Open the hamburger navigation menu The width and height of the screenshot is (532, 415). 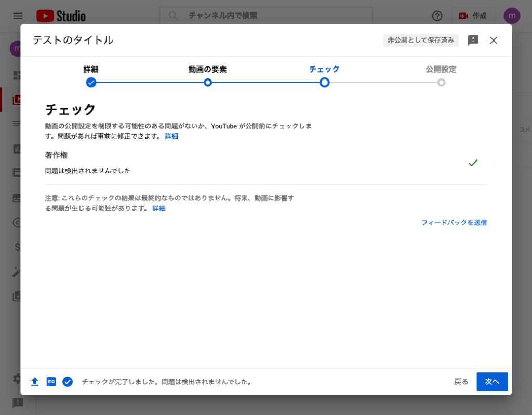pyautogui.click(x=18, y=16)
